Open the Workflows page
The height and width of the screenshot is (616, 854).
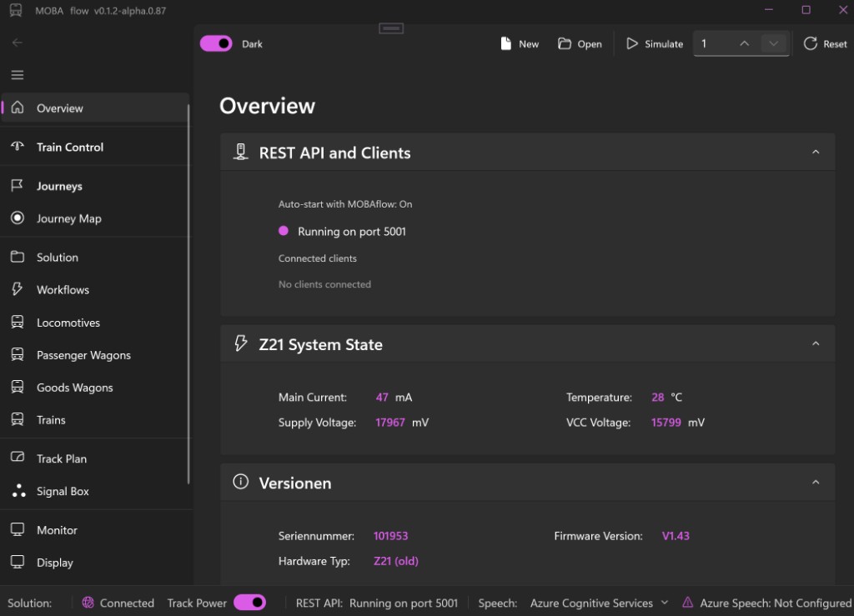point(95,289)
